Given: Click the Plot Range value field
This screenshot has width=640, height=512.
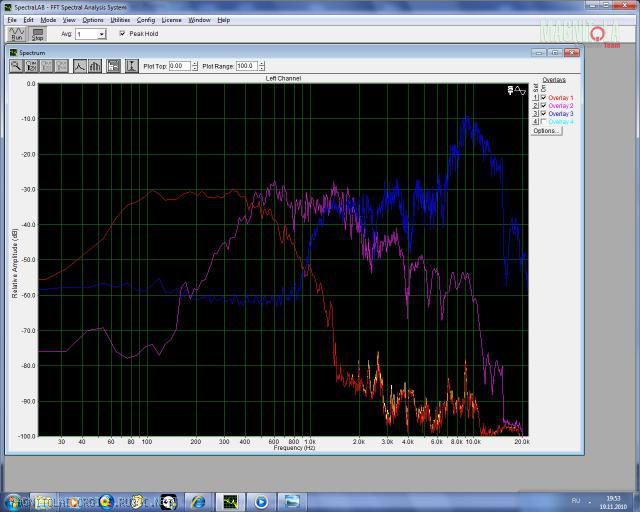Looking at the screenshot, I should point(247,66).
